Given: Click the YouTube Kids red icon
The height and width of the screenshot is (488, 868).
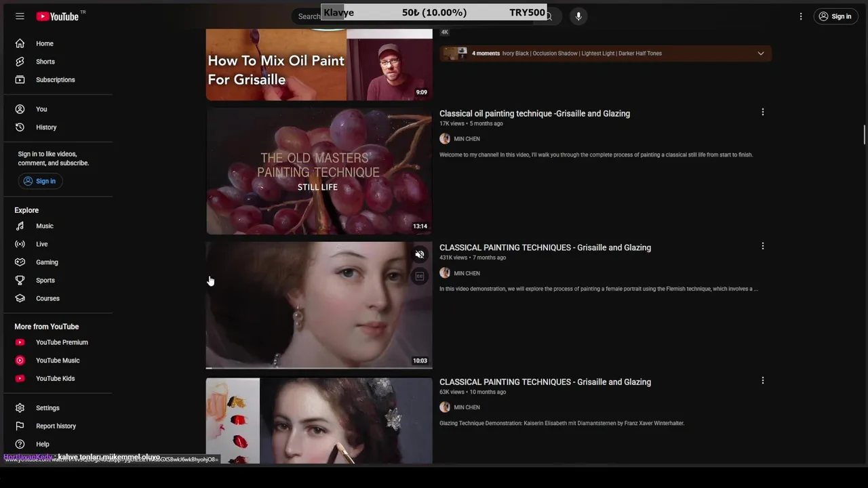Looking at the screenshot, I should pos(20,379).
